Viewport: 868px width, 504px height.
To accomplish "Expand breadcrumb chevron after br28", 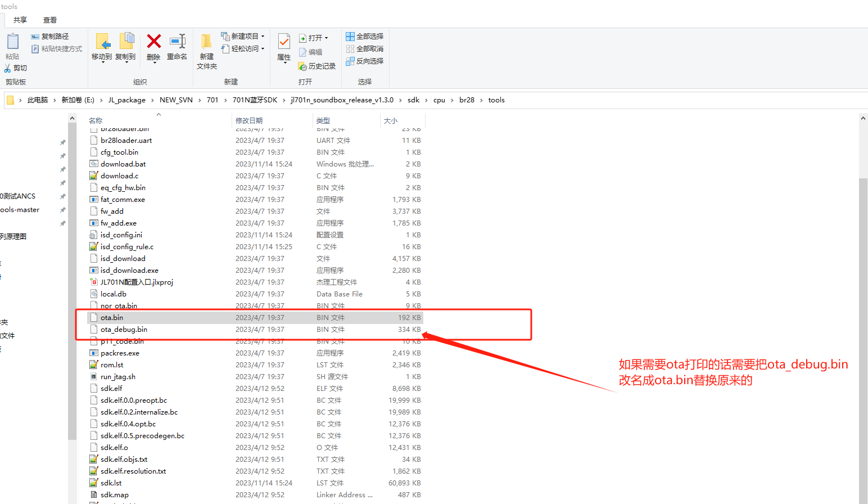I will pyautogui.click(x=481, y=100).
